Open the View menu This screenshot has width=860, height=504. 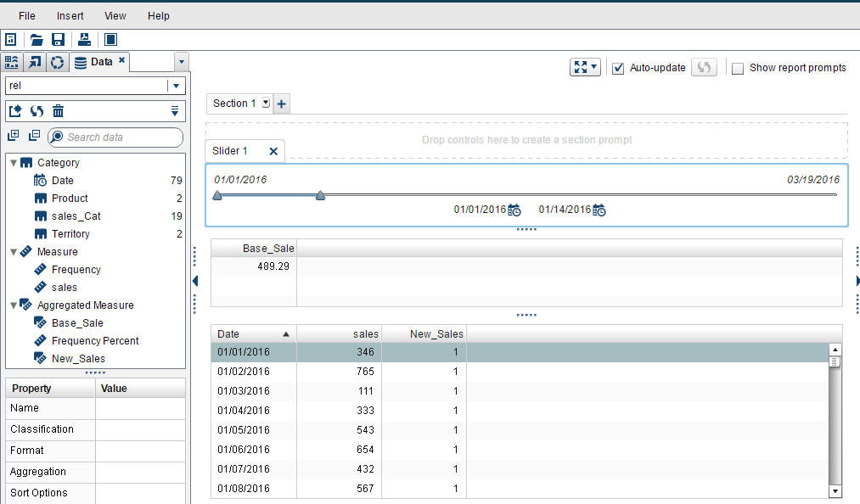pos(115,16)
